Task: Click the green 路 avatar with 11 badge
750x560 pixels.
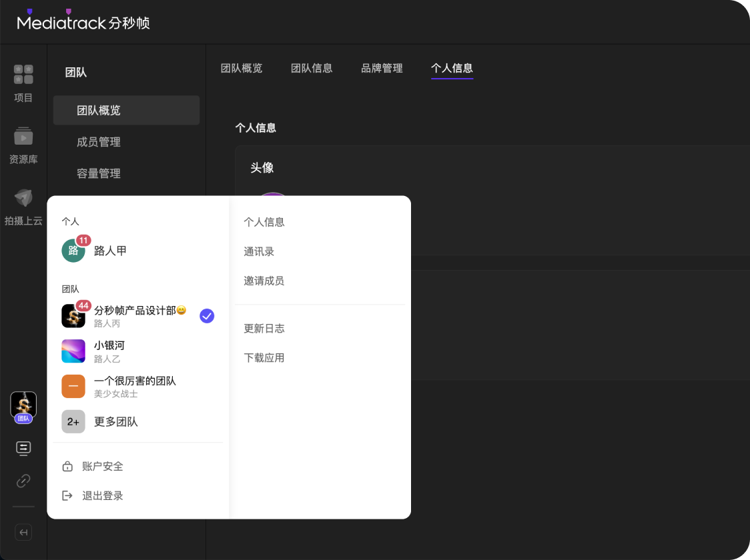Action: pos(73,251)
